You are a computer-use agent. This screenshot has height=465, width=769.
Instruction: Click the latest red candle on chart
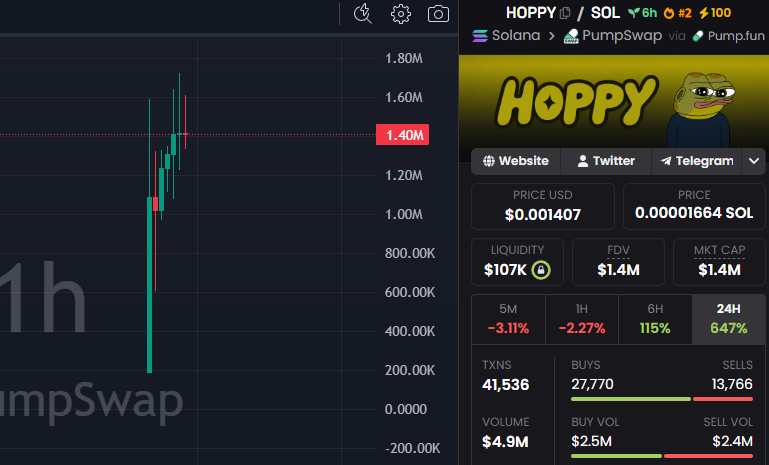click(x=185, y=133)
